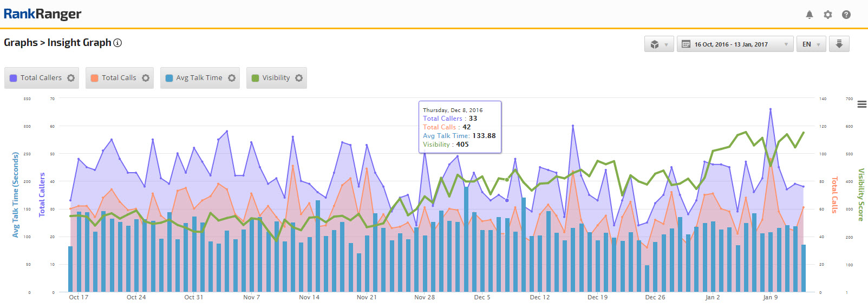Viewport: 868px width, 308px height.
Task: Expand the date range dropdown
Action: [735, 44]
